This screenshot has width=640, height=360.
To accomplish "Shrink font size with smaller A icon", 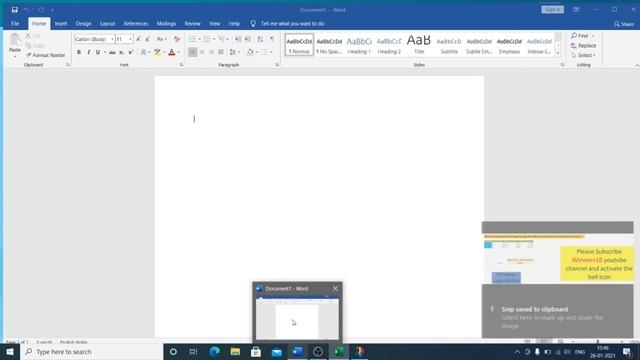I will click(147, 39).
